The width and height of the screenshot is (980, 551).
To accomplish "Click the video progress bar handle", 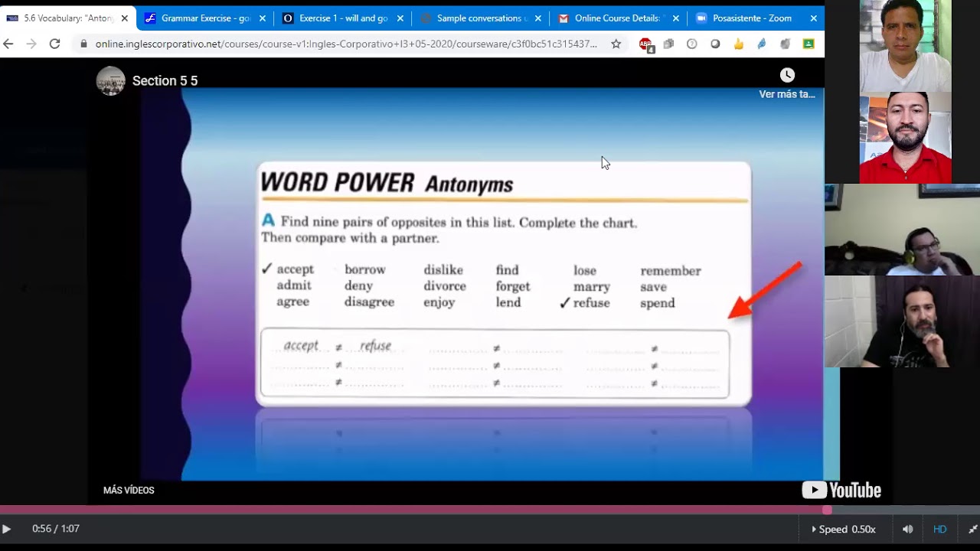I will pyautogui.click(x=827, y=510).
